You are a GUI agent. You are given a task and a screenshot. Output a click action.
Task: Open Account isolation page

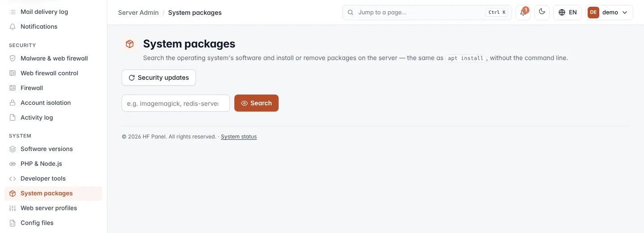pyautogui.click(x=53, y=103)
